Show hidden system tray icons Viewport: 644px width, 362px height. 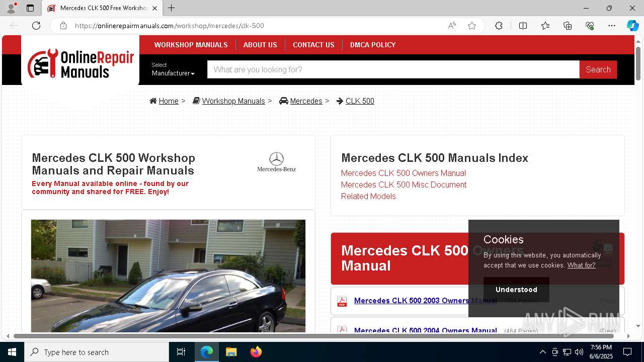tap(542, 352)
